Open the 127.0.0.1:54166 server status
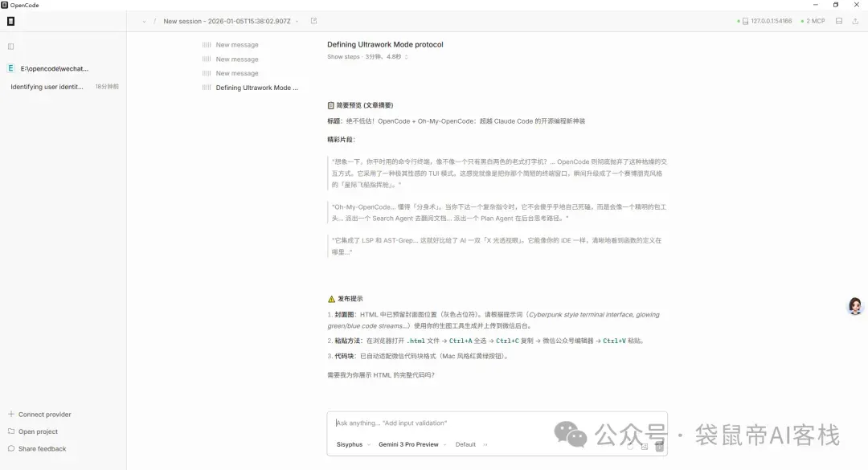Image resolution: width=868 pixels, height=470 pixels. [x=764, y=21]
